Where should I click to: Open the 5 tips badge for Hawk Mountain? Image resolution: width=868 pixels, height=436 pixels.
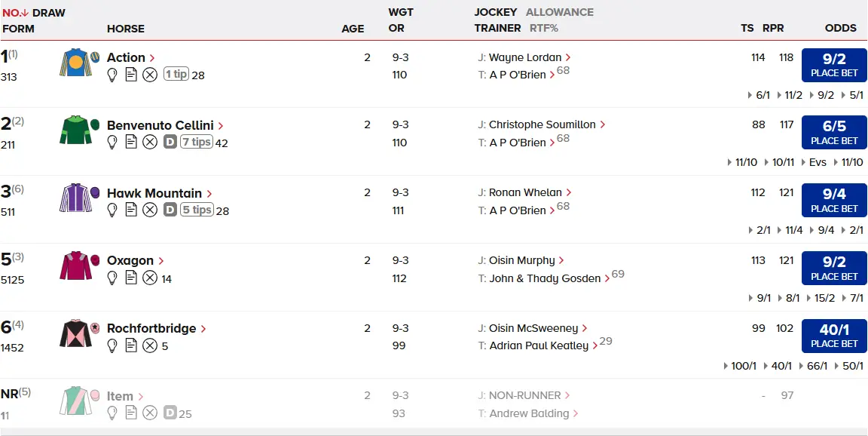[196, 210]
